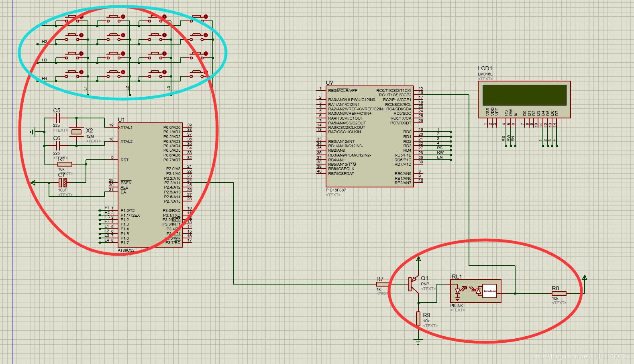
Task: Select the AT89C52 microcontroller U1 body
Action: click(150, 185)
